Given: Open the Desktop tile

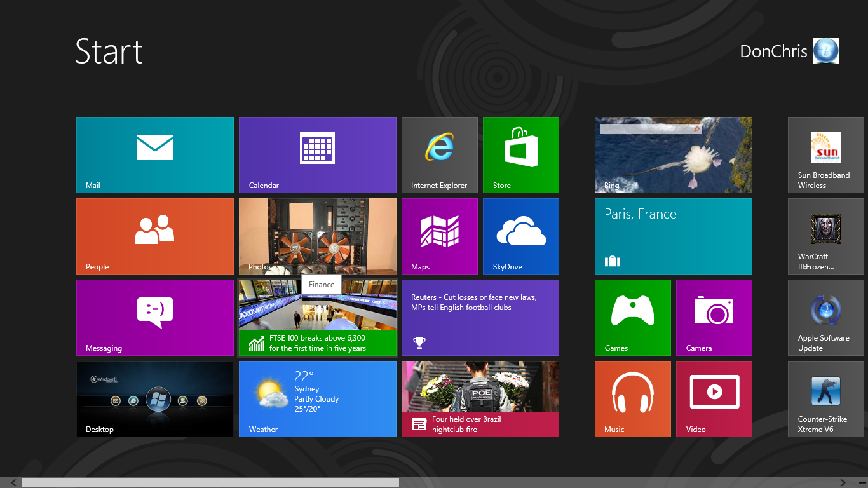Looking at the screenshot, I should (155, 399).
